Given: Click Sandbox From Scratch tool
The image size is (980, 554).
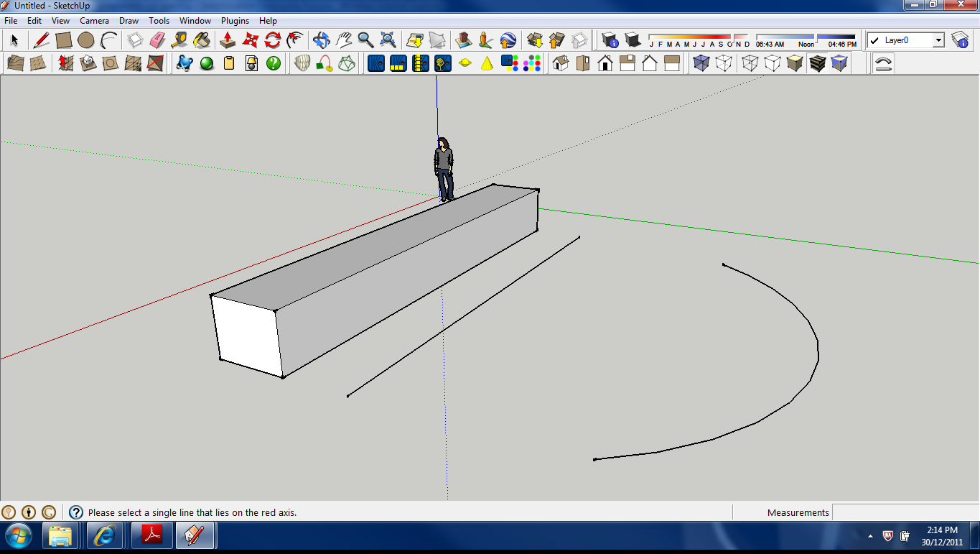Looking at the screenshot, I should [37, 63].
